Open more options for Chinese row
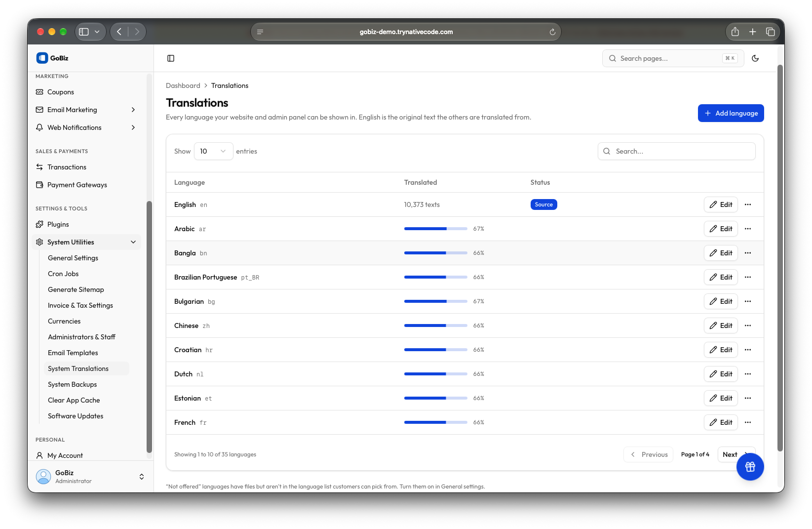812x529 pixels. tap(748, 326)
